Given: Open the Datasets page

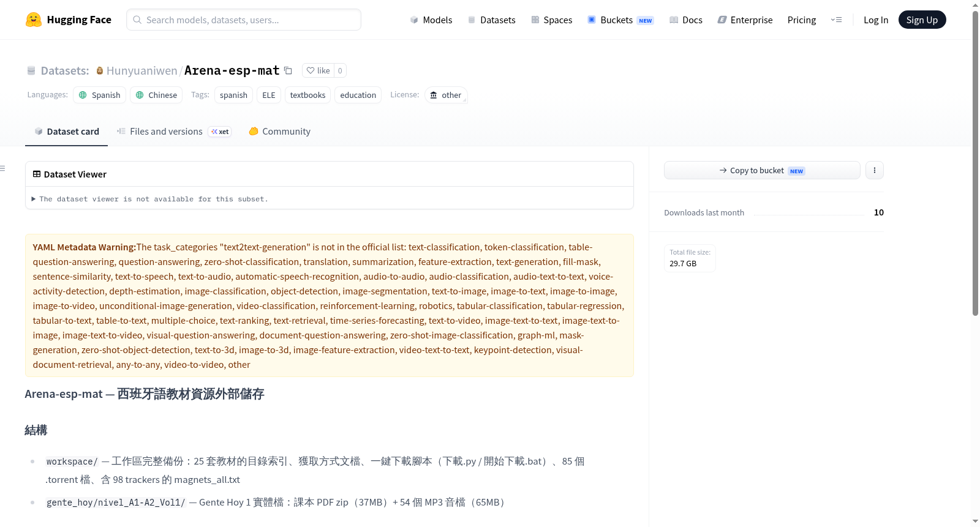Looking at the screenshot, I should coord(492,20).
